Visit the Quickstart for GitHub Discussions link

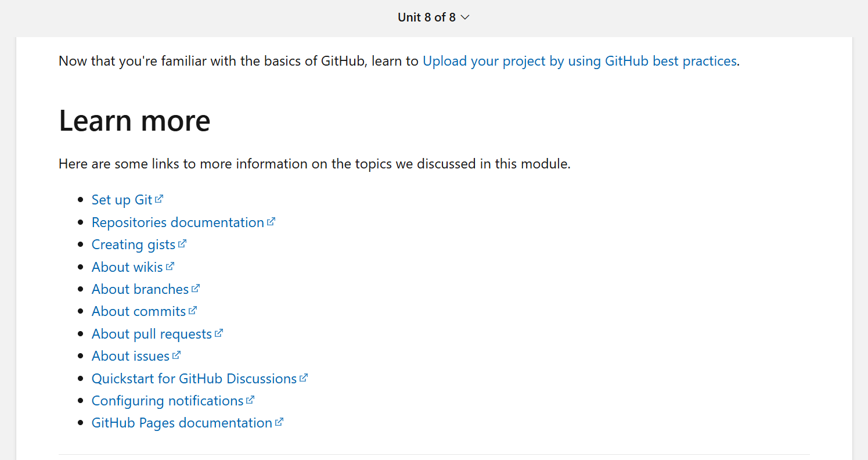(195, 379)
